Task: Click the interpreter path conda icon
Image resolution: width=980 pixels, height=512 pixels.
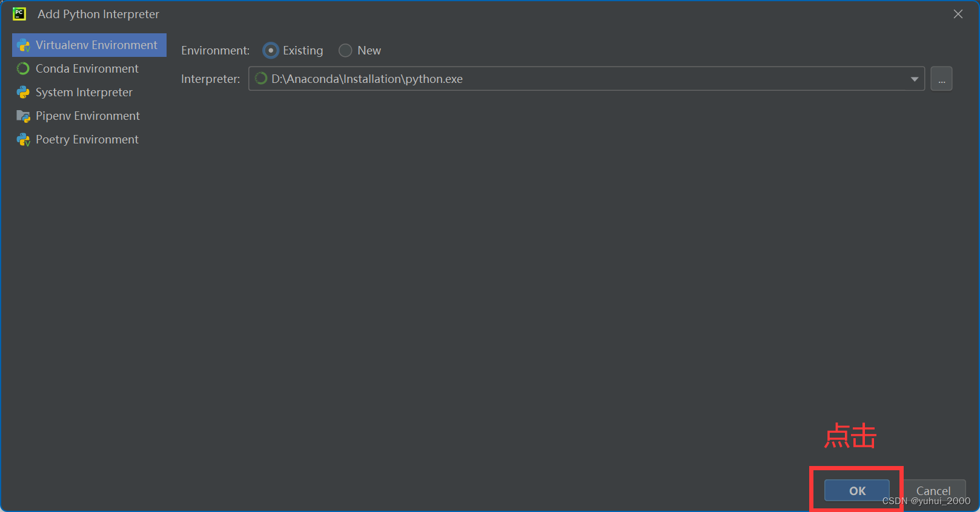Action: pyautogui.click(x=261, y=79)
